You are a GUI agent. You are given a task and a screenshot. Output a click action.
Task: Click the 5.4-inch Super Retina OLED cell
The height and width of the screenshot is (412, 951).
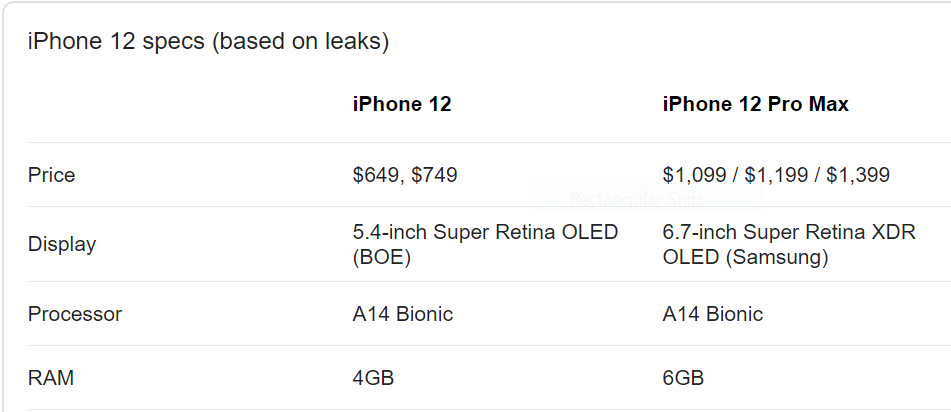coord(485,245)
